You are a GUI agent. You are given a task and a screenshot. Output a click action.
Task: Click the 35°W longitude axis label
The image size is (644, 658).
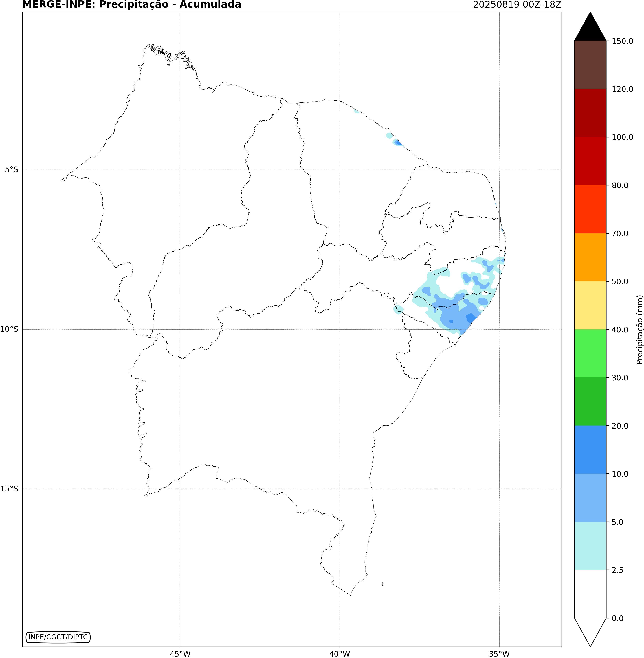tap(499, 654)
